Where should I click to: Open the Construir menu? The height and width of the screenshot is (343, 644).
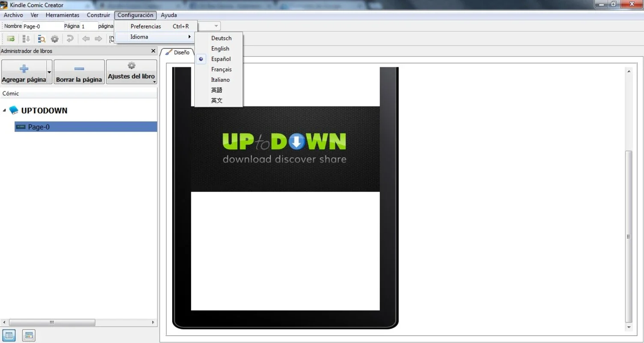tap(98, 15)
